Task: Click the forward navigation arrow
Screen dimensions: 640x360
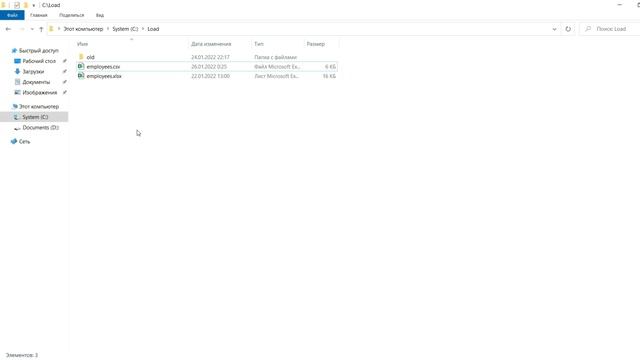Action: click(22, 29)
